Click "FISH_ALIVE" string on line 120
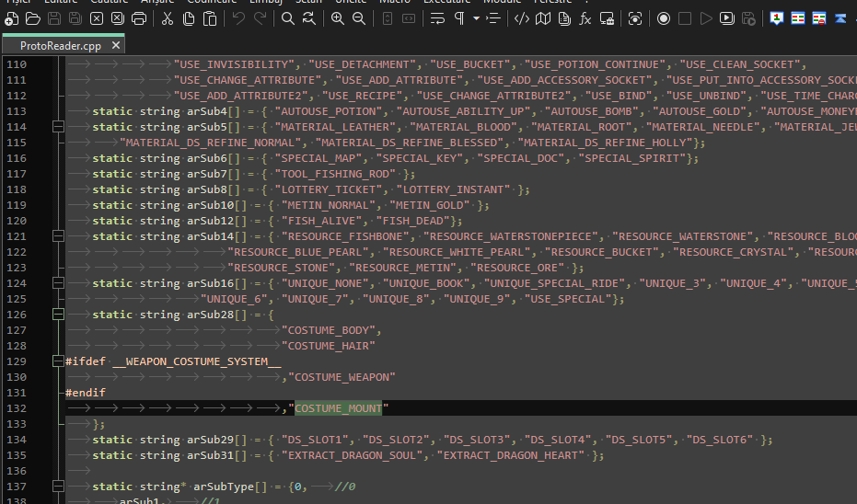The height and width of the screenshot is (504, 857). click(x=321, y=221)
